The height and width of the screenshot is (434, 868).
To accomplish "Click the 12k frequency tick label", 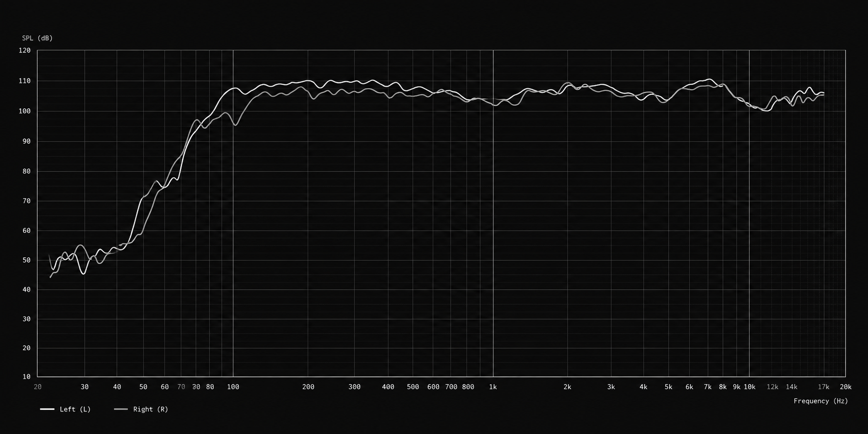I will [x=773, y=387].
